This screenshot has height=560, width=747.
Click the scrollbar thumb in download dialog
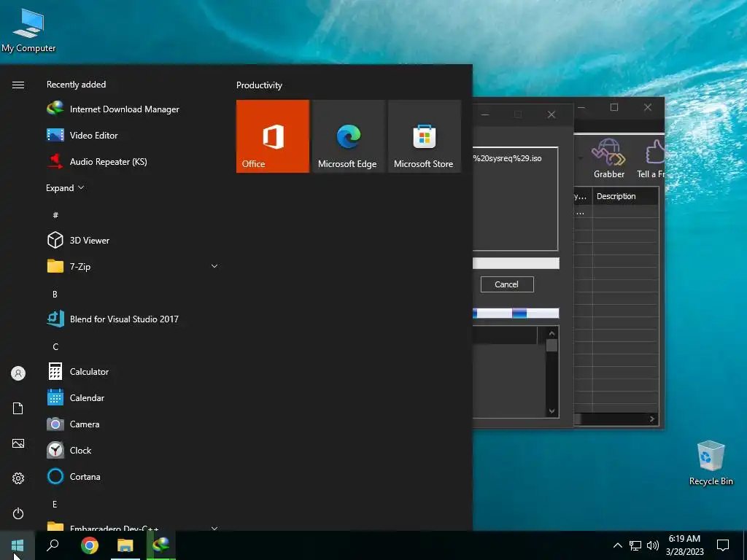click(551, 345)
